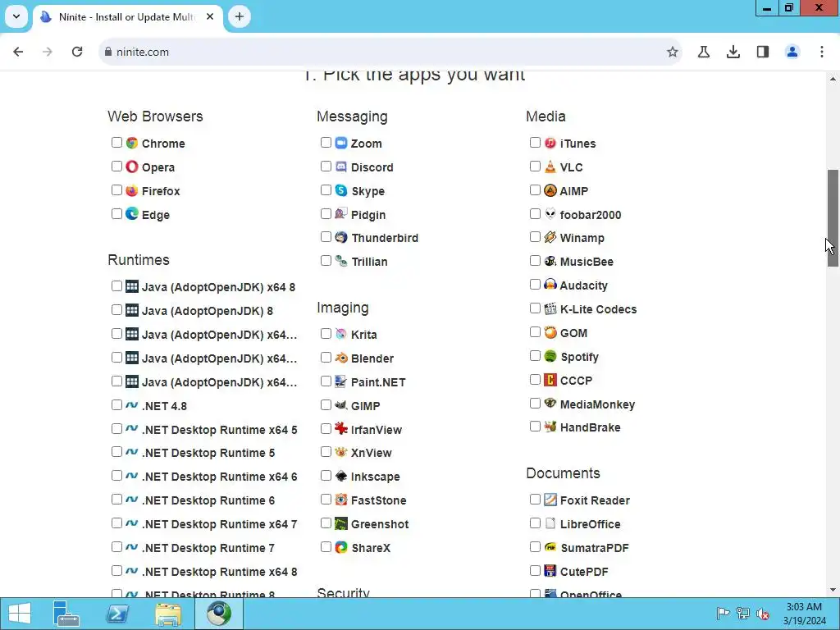
Task: Click the FastStone label
Action: (379, 500)
